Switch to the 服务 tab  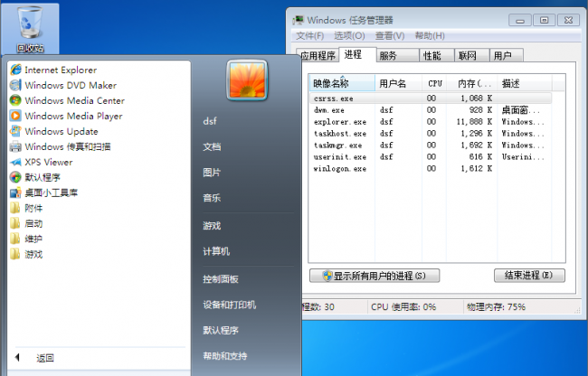point(397,55)
